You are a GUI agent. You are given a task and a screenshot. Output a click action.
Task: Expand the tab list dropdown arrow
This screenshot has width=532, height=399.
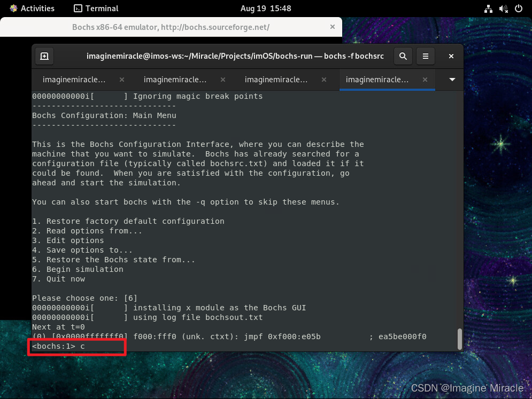pyautogui.click(x=452, y=80)
